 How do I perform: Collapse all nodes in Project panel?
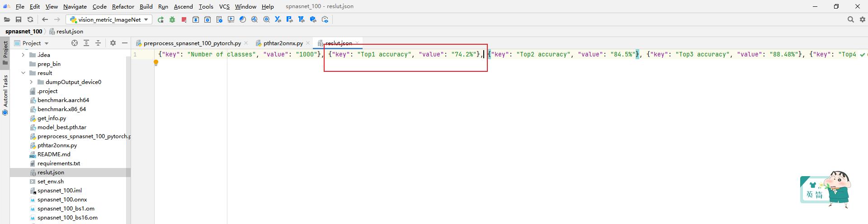click(98, 43)
